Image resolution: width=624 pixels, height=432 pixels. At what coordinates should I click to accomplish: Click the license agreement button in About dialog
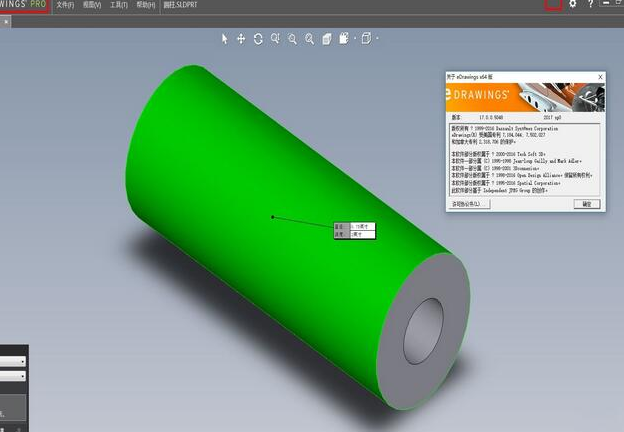(470, 204)
